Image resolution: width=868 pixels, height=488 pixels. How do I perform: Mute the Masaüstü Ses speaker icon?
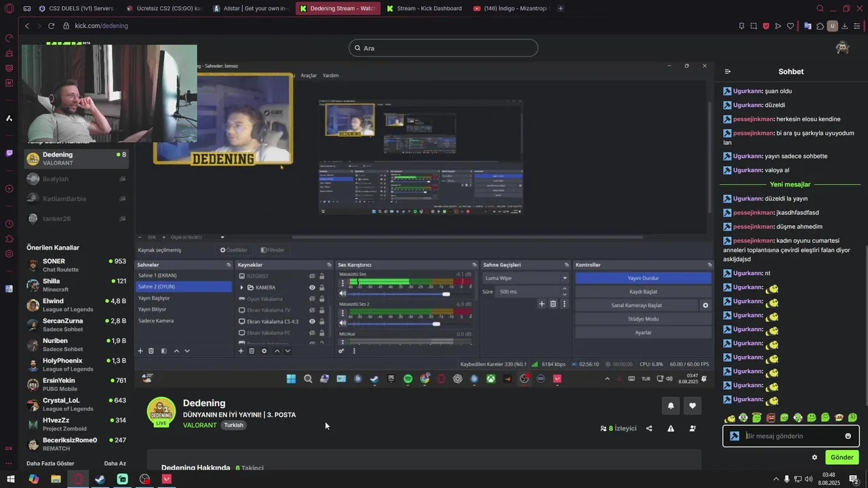(x=342, y=293)
